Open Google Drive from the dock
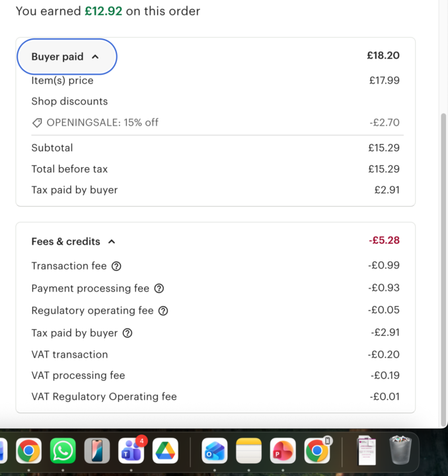The image size is (448, 476). tap(165, 451)
